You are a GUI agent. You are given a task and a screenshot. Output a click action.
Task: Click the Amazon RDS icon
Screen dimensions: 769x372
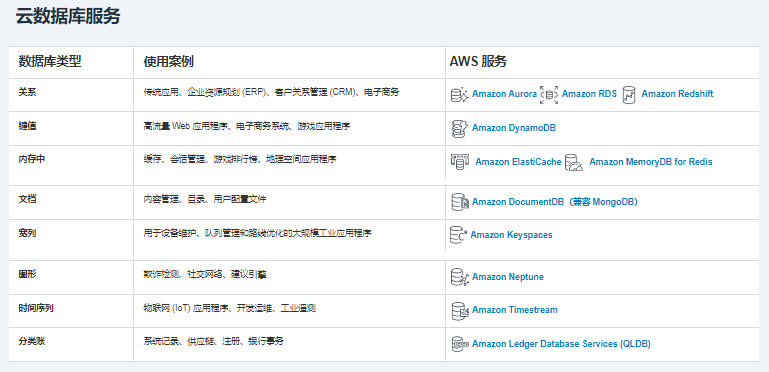[549, 95]
